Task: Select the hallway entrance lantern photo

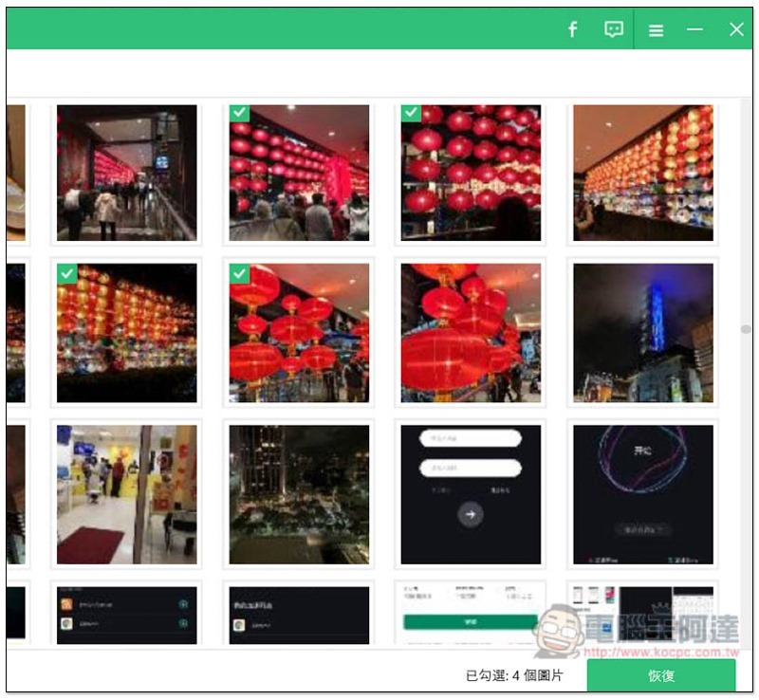Action: [127, 173]
